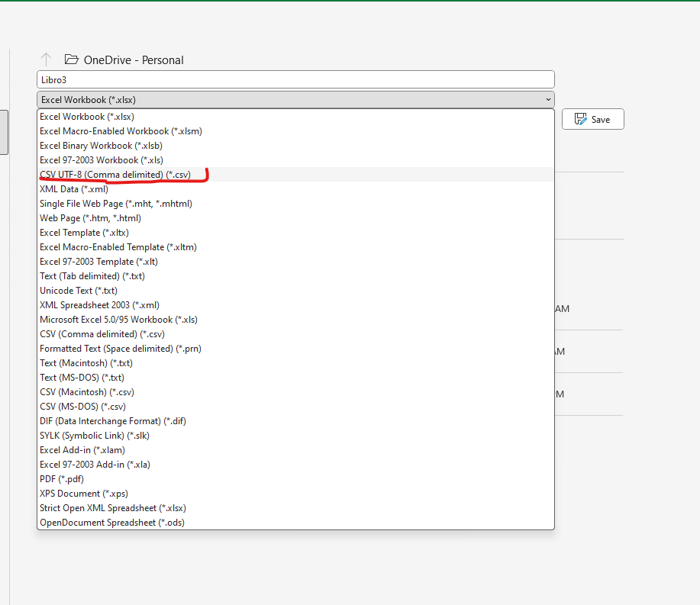Image resolution: width=700 pixels, height=605 pixels.
Task: Select Excel Macro-Enabled Workbook (*.xlsm)
Action: coord(295,131)
